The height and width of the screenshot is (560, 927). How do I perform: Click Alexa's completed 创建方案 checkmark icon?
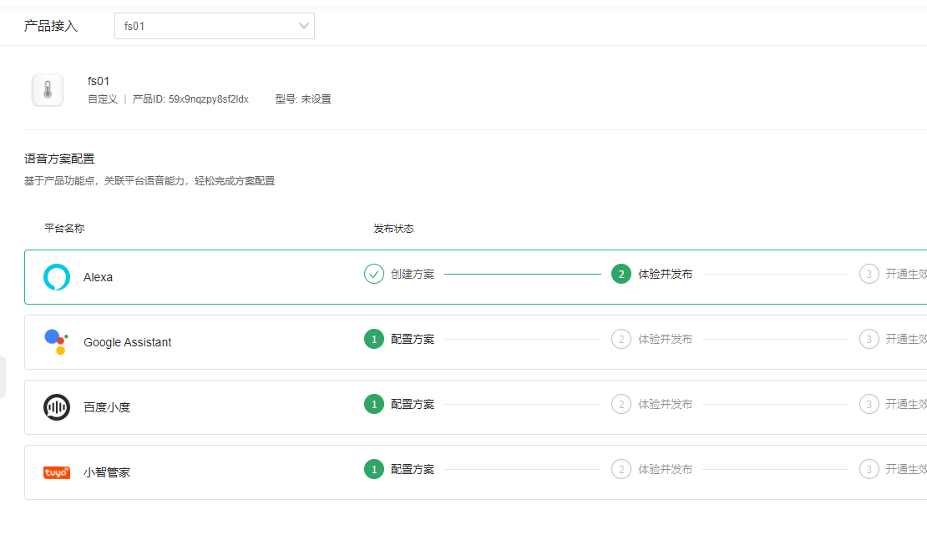pyautogui.click(x=374, y=274)
